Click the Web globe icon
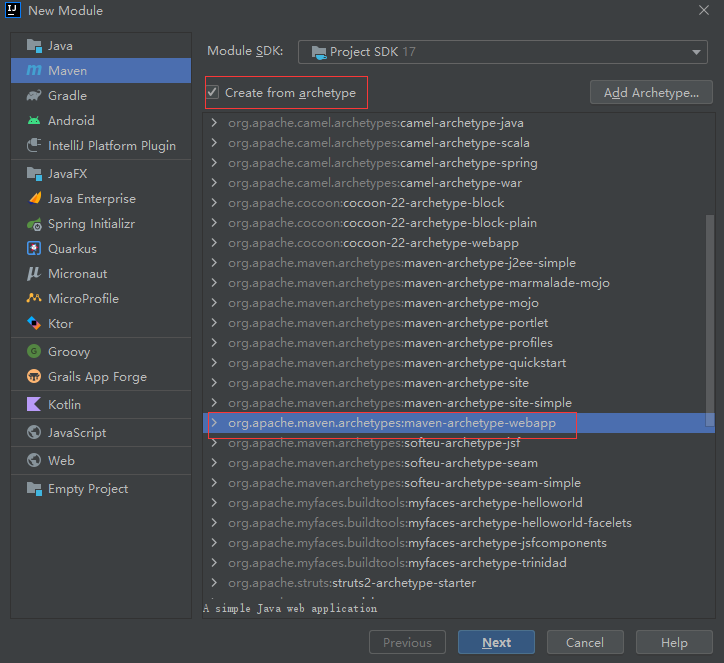Screen dimensions: 724x663 coord(34,460)
